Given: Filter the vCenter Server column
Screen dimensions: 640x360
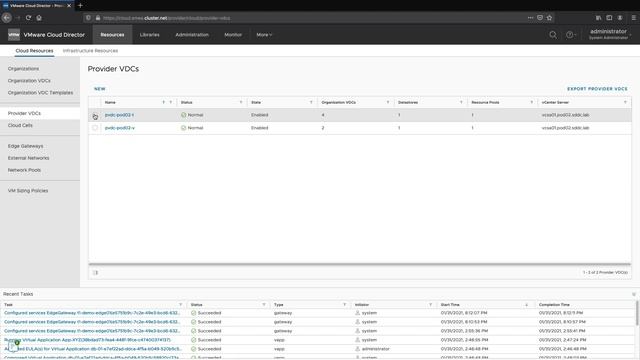Looking at the screenshot, I should tap(625, 102).
